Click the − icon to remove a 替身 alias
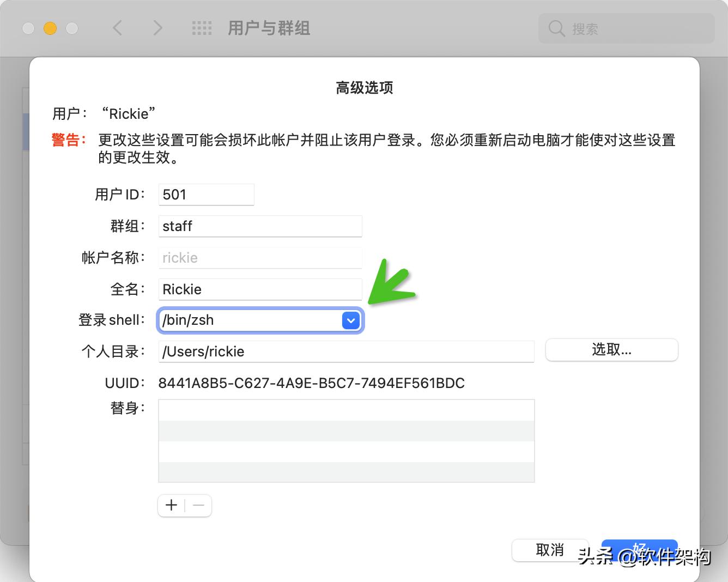Image resolution: width=728 pixels, height=582 pixels. click(x=198, y=505)
